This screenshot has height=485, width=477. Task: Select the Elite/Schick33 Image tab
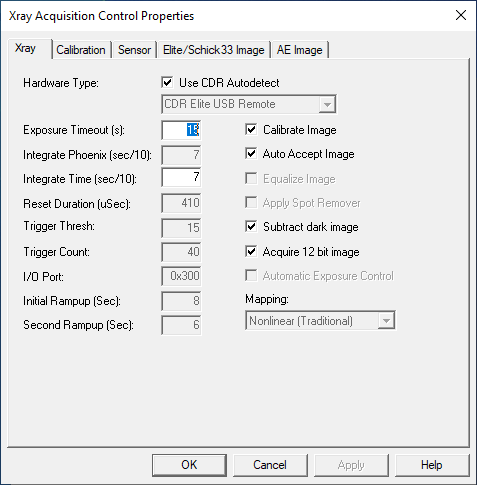(214, 50)
